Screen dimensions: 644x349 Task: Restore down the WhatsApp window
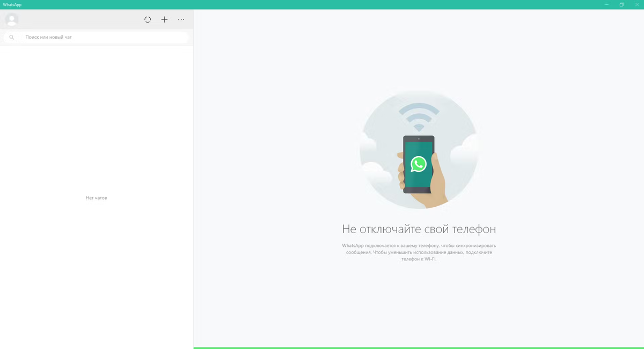(621, 5)
